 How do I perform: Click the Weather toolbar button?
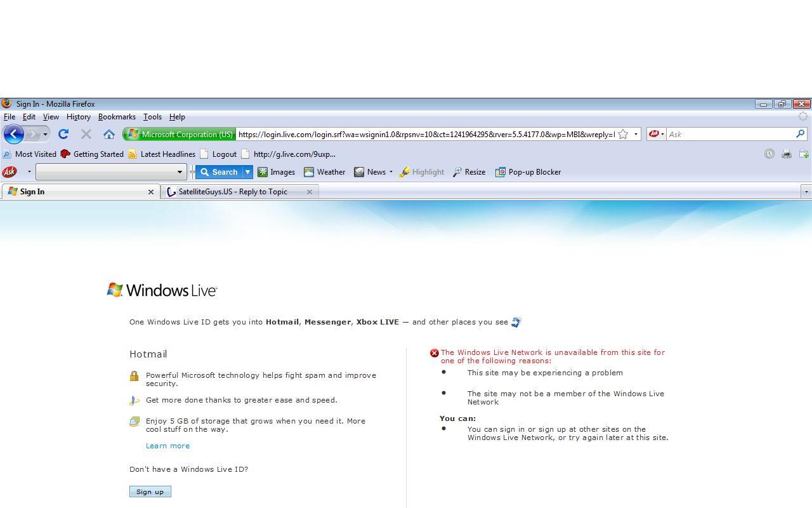324,171
